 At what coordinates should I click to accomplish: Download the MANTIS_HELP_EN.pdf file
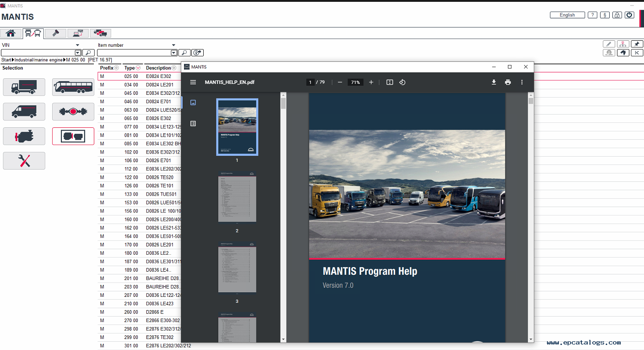(494, 82)
